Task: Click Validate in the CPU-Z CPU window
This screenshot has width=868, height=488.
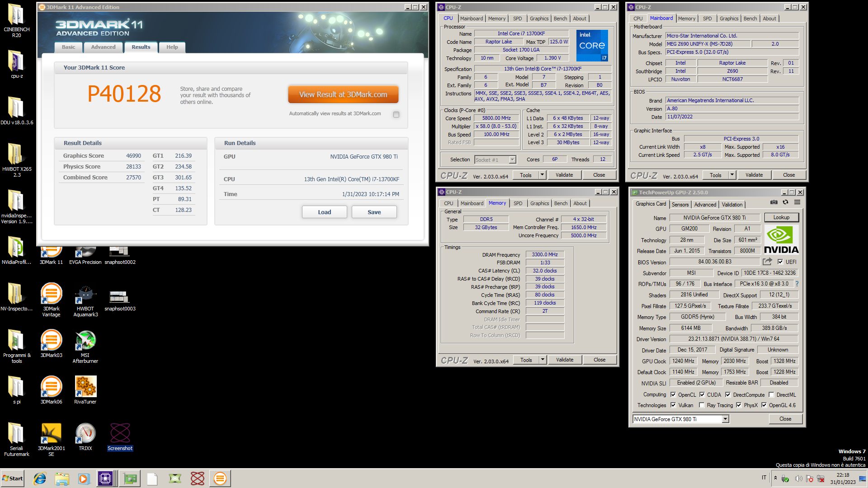Action: 564,175
